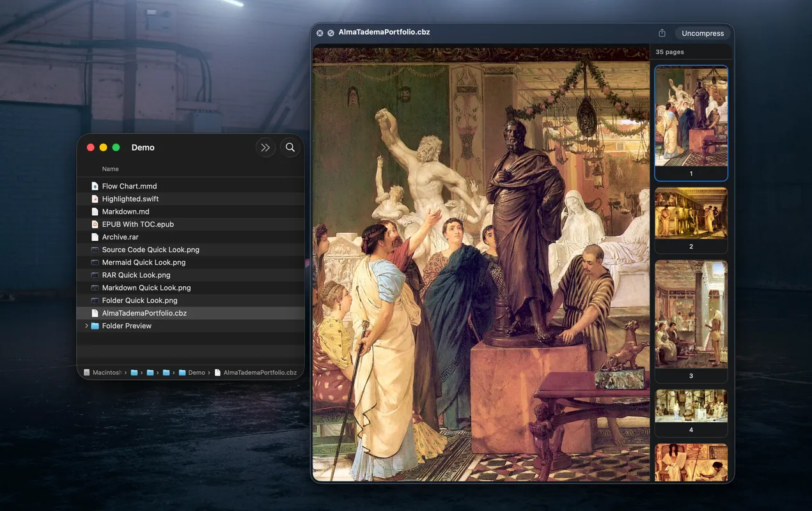Toggle the slashed-circle icon in the preview toolbar
Screen dimensions: 812x511
(x=331, y=33)
